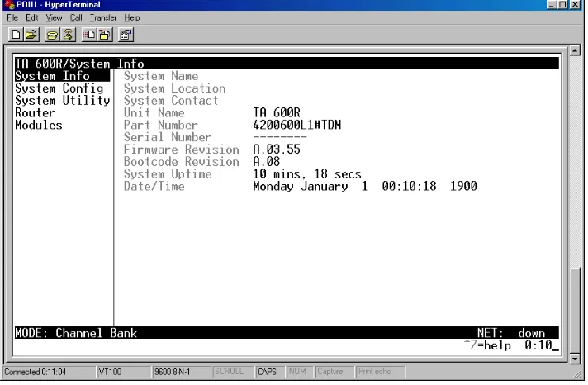Click the Disconnect toolbar icon
Viewport: 588px width, 385px height.
tap(68, 35)
